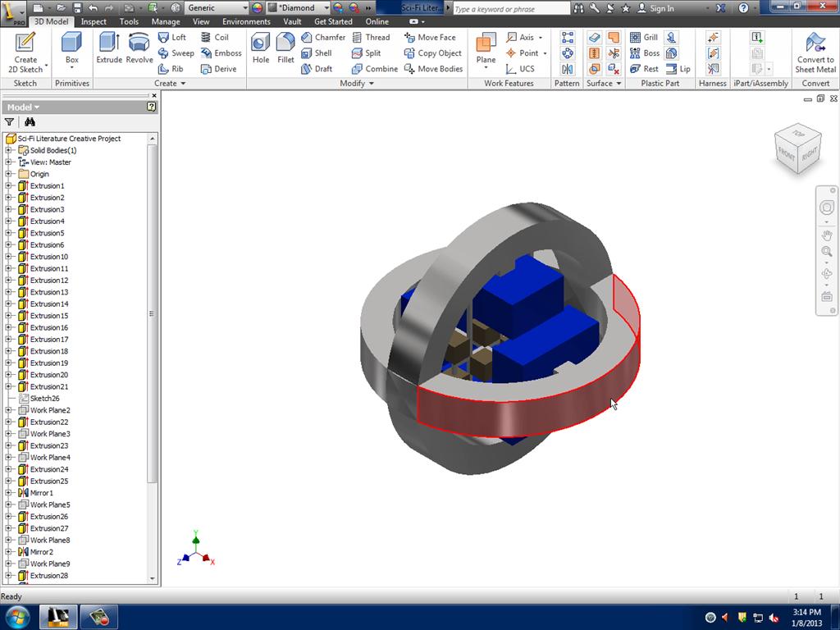Select the Boss plastic feature

coord(645,53)
